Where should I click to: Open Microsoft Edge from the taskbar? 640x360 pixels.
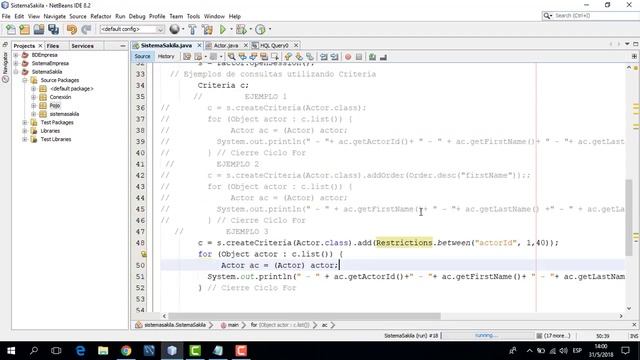(80, 351)
